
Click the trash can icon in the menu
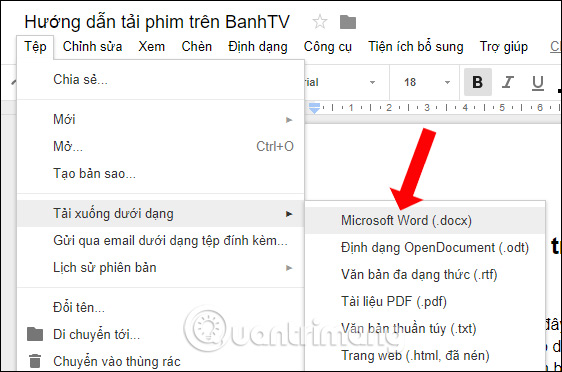[35, 361]
